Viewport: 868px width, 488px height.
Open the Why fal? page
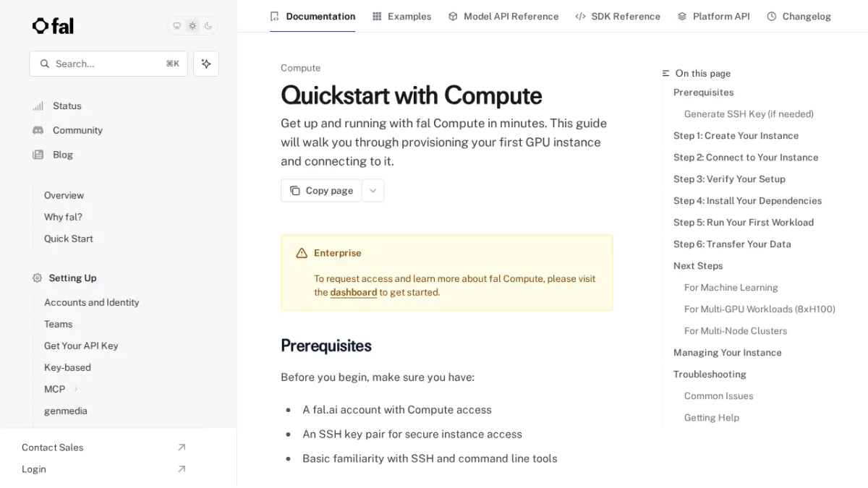click(x=63, y=217)
